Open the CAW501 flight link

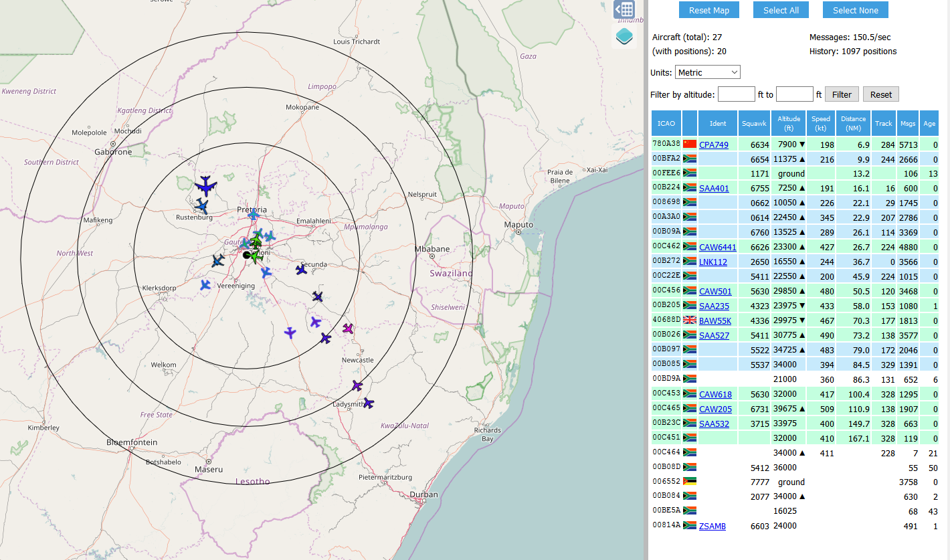pos(715,291)
